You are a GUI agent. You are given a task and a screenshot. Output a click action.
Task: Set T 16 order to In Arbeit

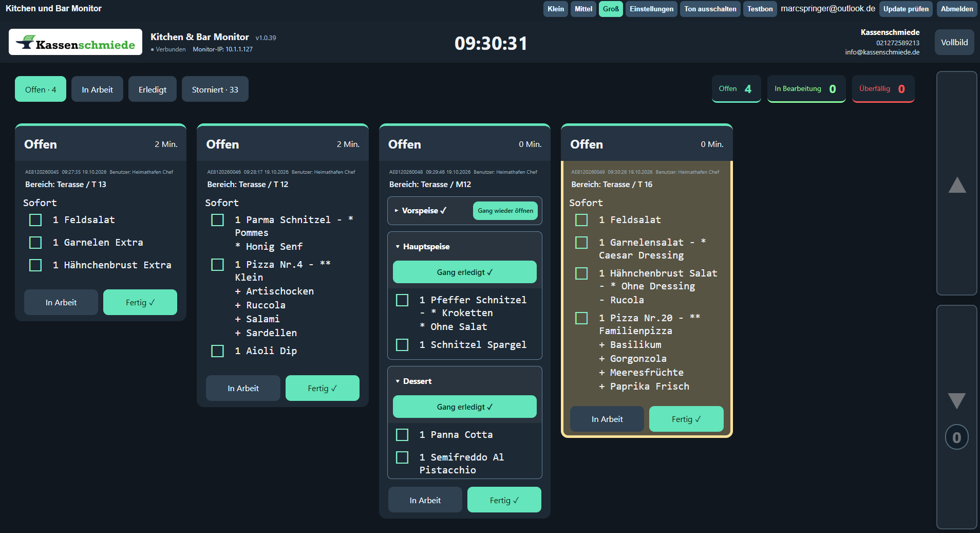point(607,419)
